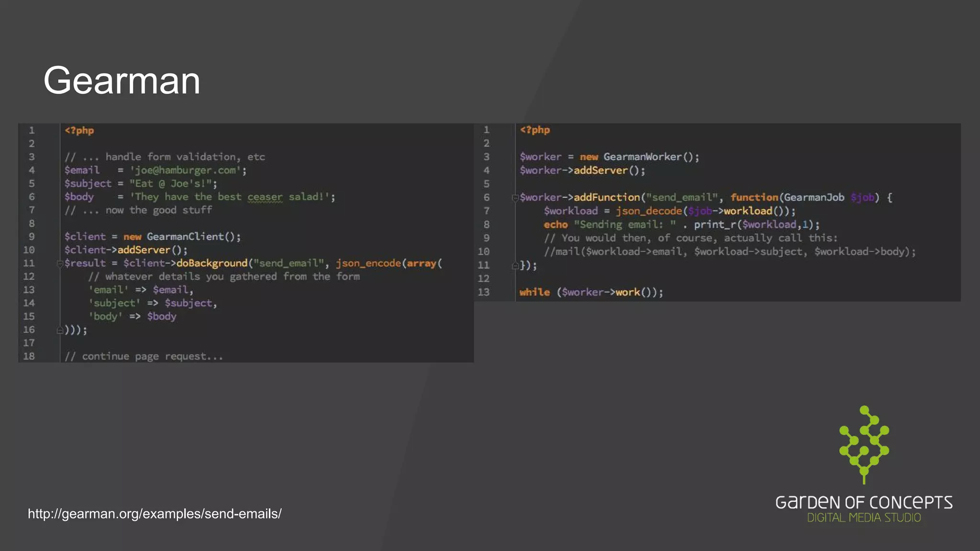This screenshot has height=551, width=980.
Task: Click the purple $job parameter
Action: click(x=862, y=198)
